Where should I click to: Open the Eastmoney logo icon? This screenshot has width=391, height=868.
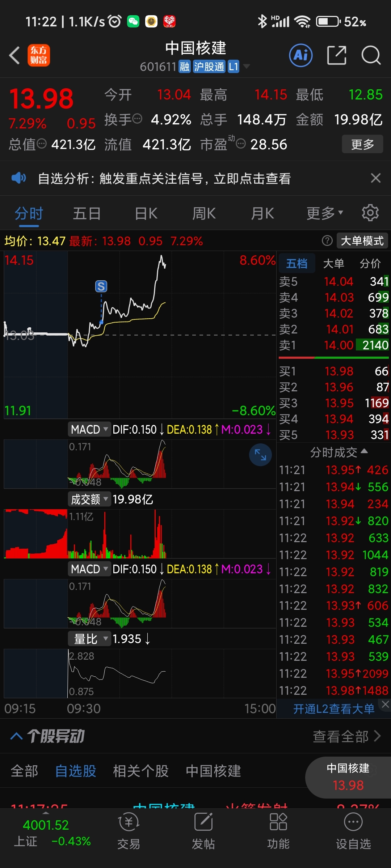[39, 55]
